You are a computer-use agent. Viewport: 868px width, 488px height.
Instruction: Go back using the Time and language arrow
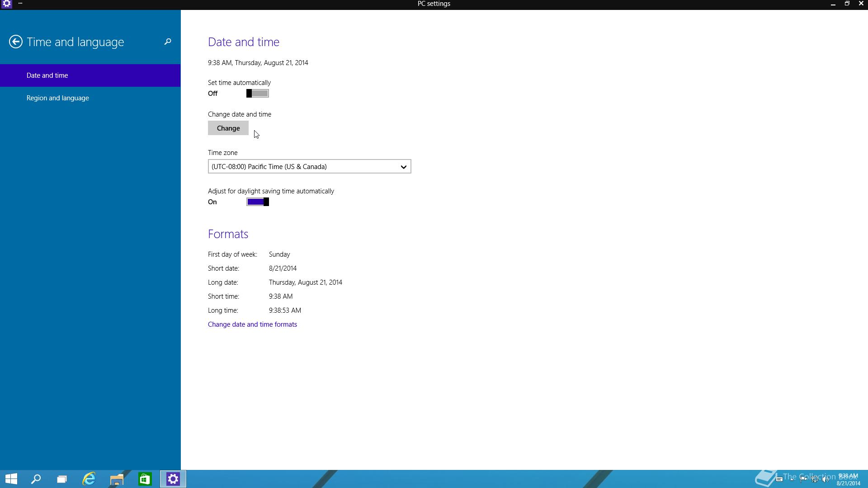pyautogui.click(x=16, y=42)
